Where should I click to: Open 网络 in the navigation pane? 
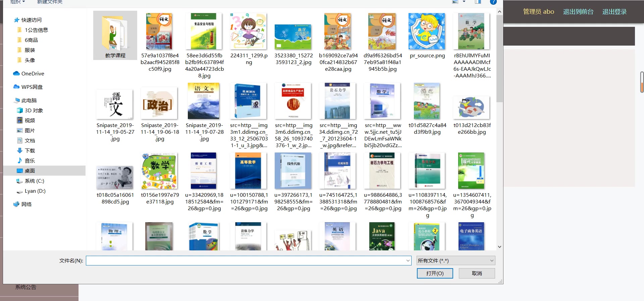point(26,204)
